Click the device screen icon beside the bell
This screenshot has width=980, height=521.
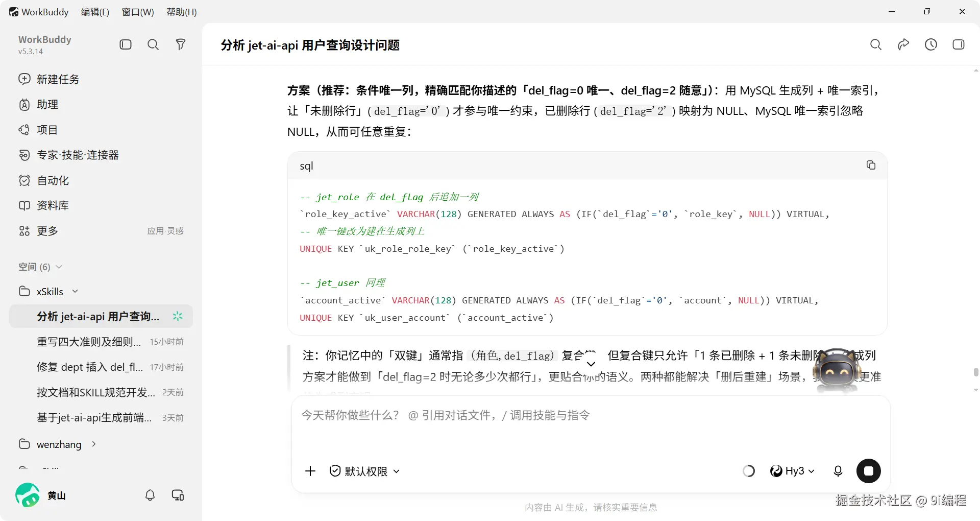[178, 495]
